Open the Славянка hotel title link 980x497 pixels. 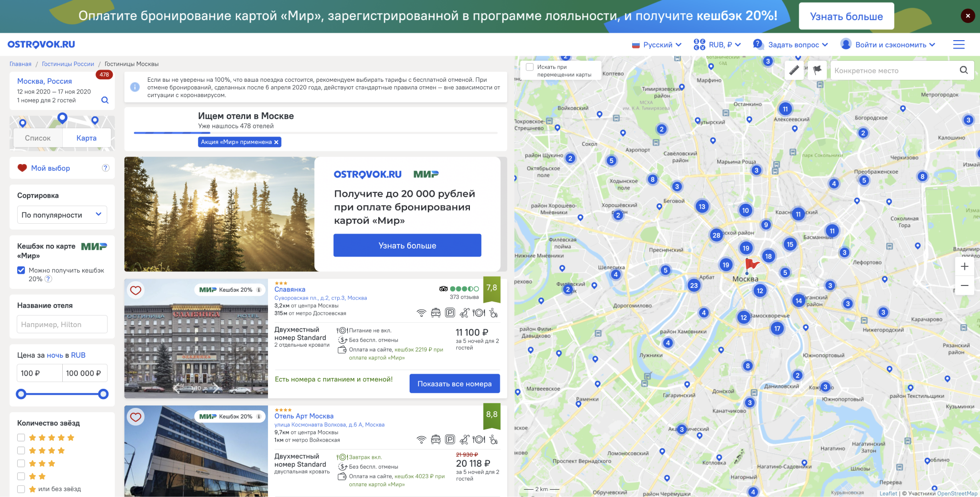pos(290,289)
